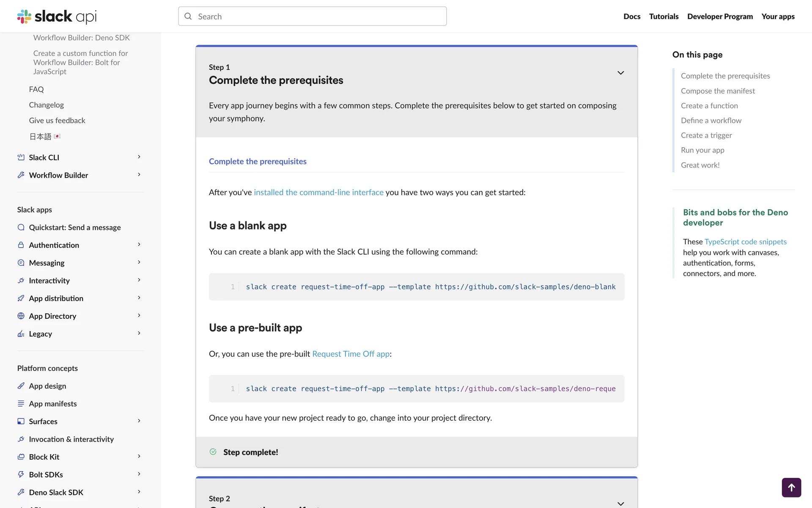Go to Your apps
Viewport: 812px width, 508px height.
(778, 17)
